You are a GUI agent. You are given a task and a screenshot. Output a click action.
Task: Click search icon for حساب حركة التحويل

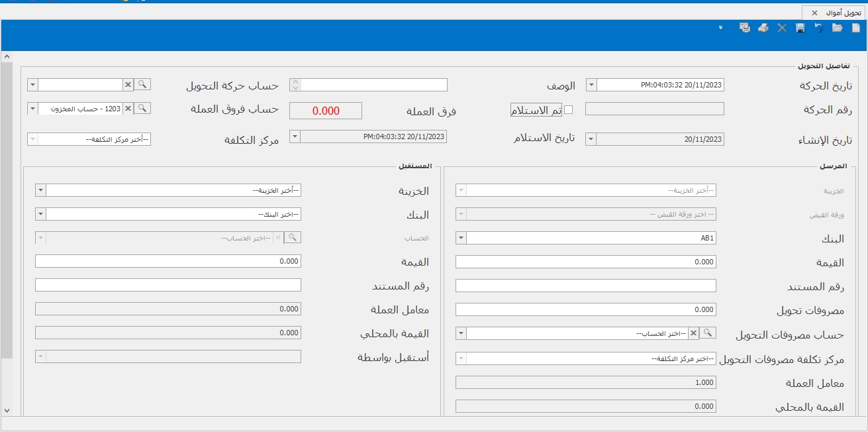pyautogui.click(x=143, y=85)
